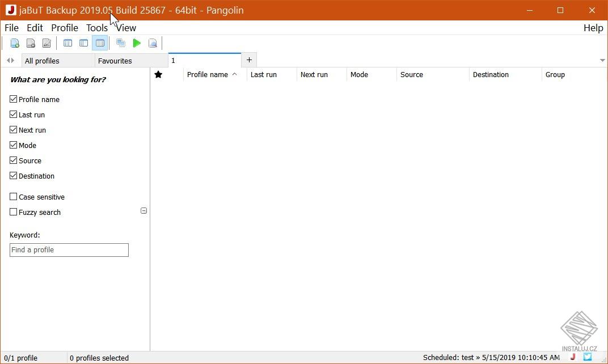Screen dimensions: 608x364
Task: Select the first layout view icon in toolbar
Action: 67,43
